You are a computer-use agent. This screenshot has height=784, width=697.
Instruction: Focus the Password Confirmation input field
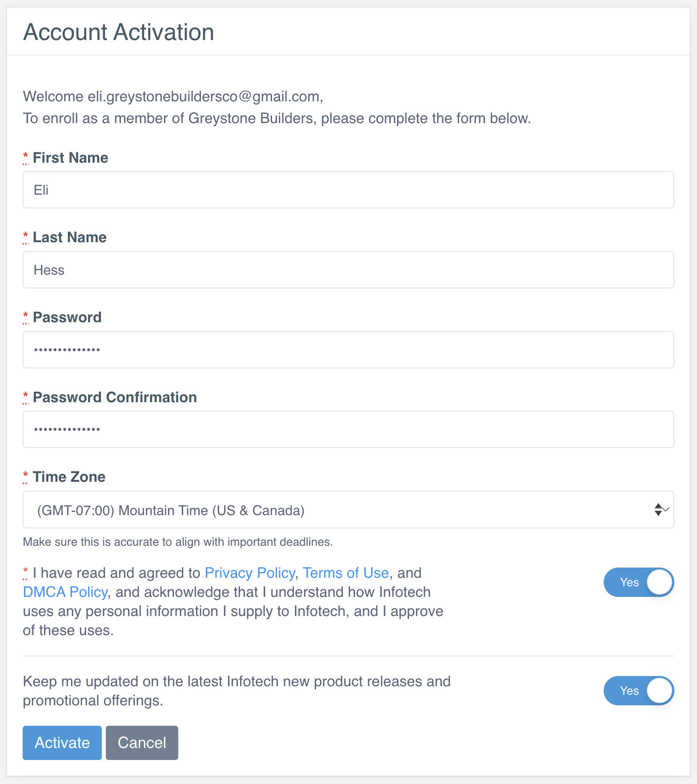(x=348, y=429)
